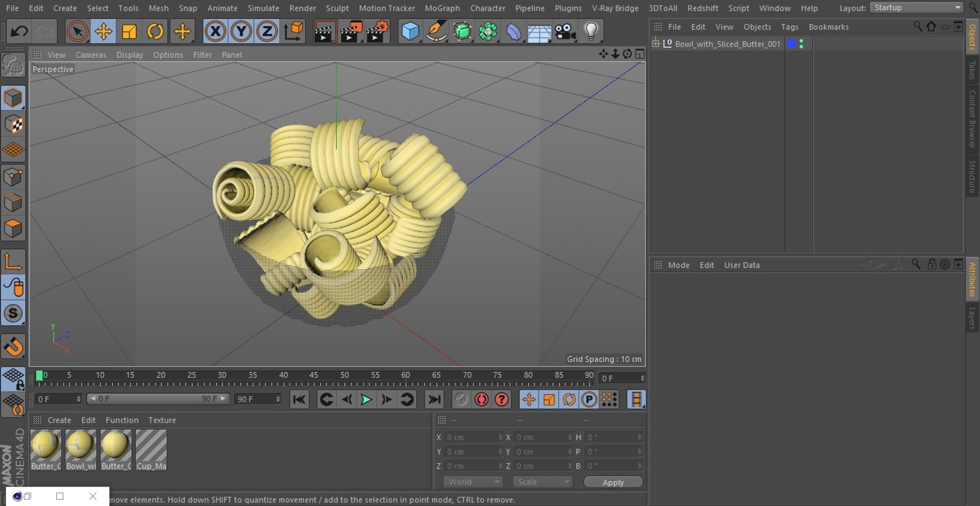Open the Scale mode dropdown

pyautogui.click(x=543, y=482)
